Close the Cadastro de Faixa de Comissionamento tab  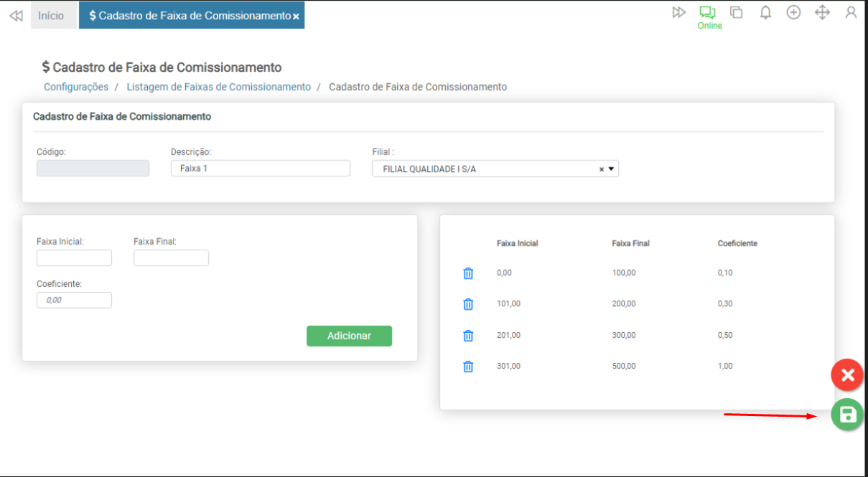(296, 16)
